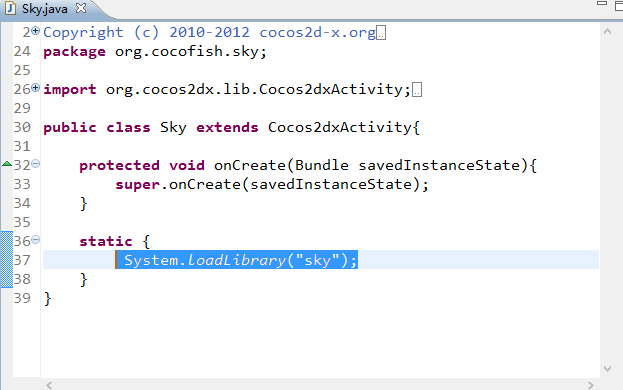
Task: Close the Sky.java editor tab
Action: click(x=81, y=8)
